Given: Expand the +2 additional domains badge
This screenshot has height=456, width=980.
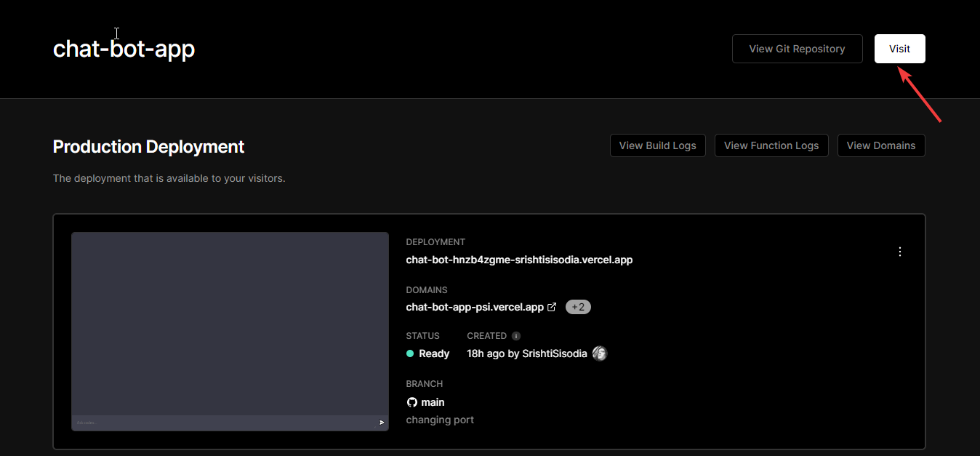Looking at the screenshot, I should point(578,307).
